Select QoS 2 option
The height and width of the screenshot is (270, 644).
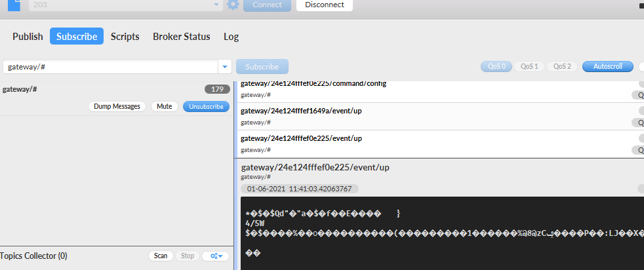click(x=562, y=66)
